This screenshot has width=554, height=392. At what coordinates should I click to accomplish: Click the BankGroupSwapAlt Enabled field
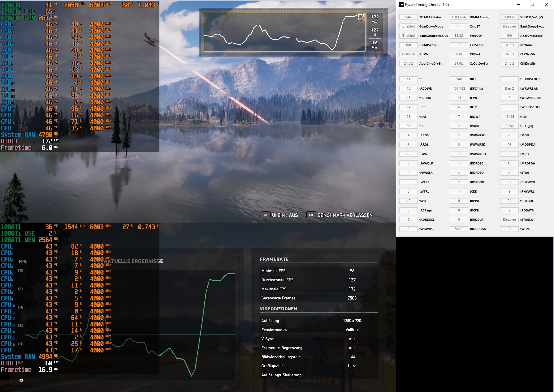coord(409,36)
